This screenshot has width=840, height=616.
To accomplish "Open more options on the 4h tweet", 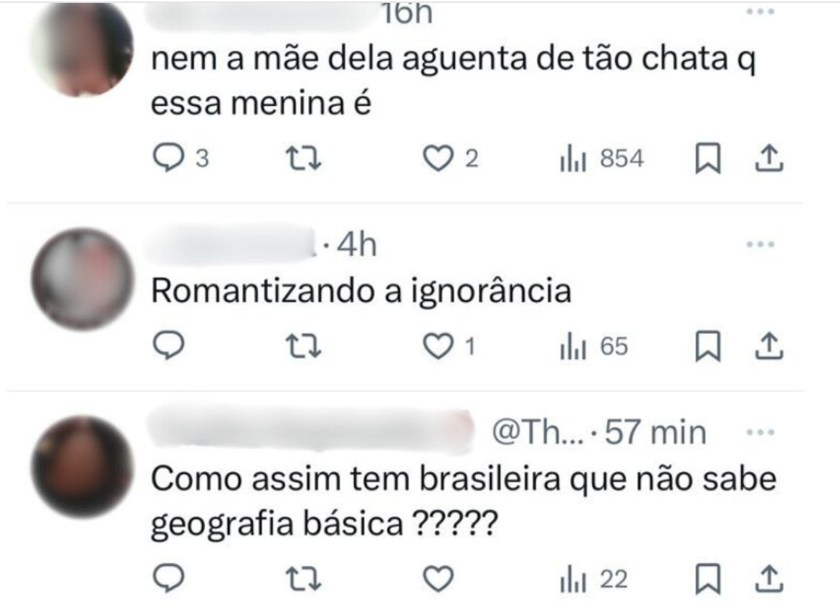I will coord(760,244).
